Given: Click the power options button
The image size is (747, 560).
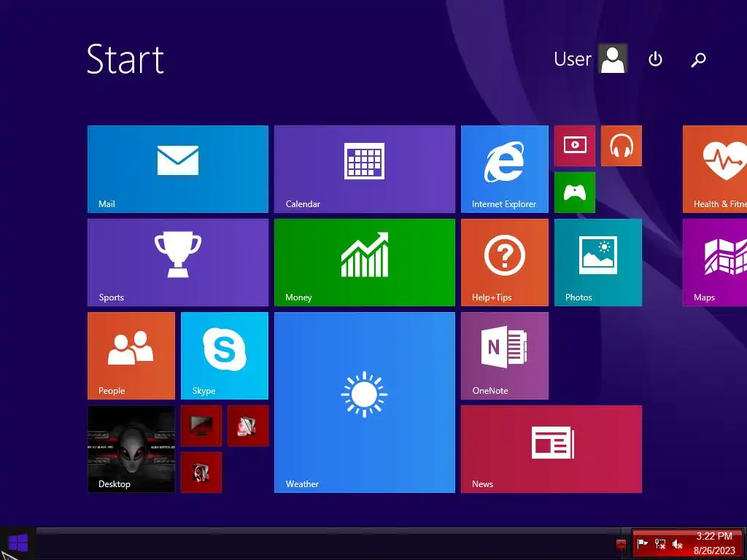Looking at the screenshot, I should point(656,59).
